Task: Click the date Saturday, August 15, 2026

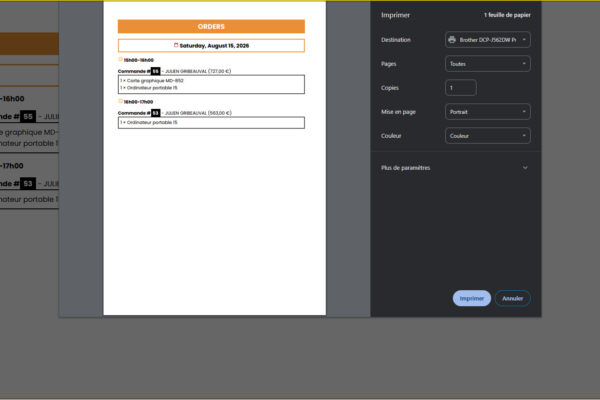Action: click(214, 46)
